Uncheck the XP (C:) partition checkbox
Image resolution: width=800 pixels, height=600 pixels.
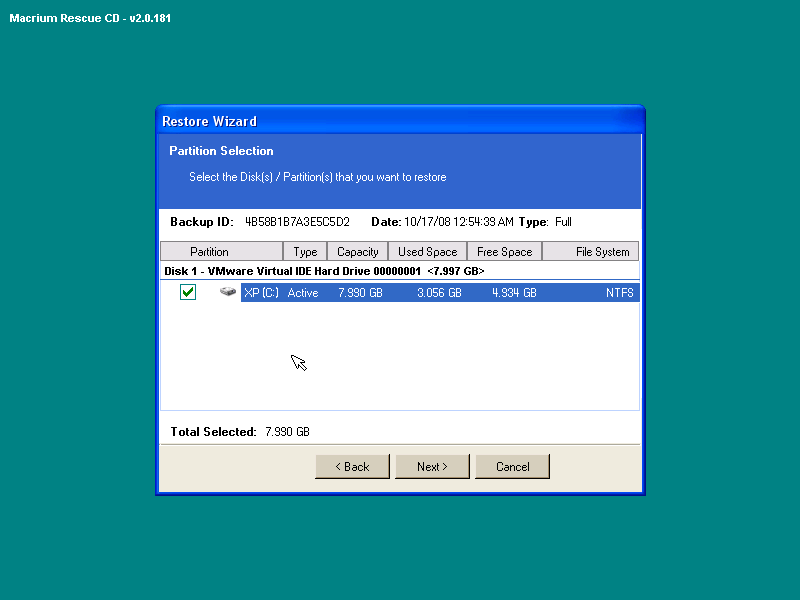[x=188, y=292]
